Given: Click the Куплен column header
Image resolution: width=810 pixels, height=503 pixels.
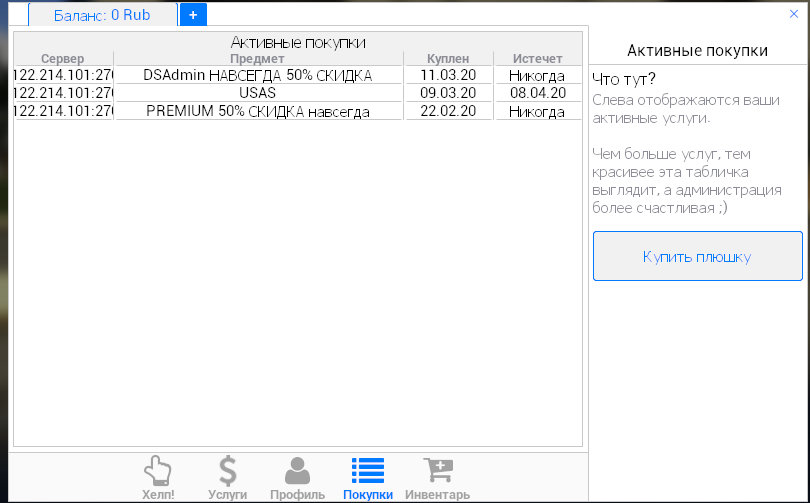Looking at the screenshot, I should (x=448, y=59).
